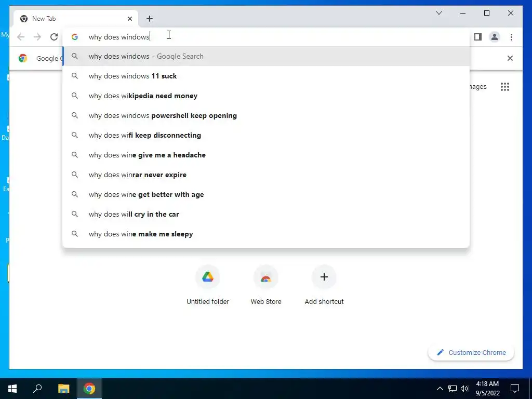
Task: Open File Explorer from the taskbar
Action: point(63,389)
